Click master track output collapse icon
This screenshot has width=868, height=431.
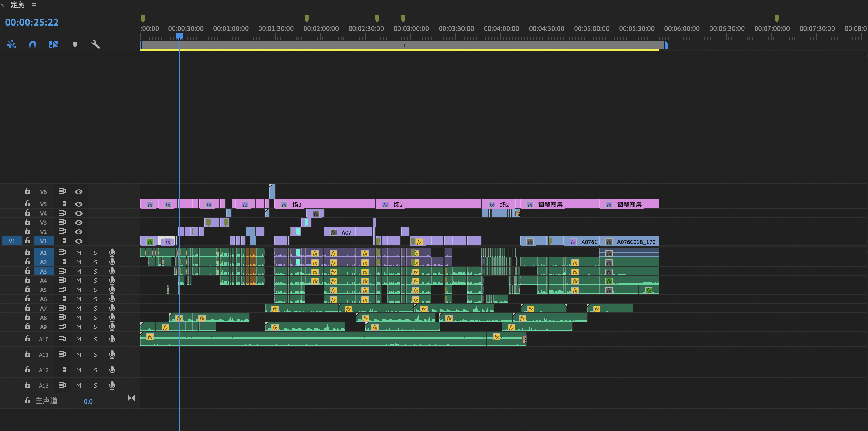(131, 398)
